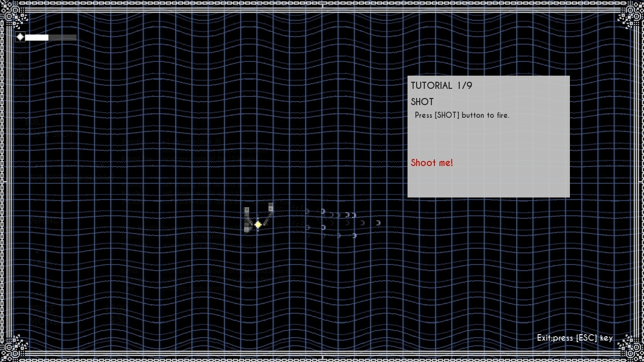Click the ornate bottom-left corner ornament
The image size is (644, 362).
click(x=15, y=347)
